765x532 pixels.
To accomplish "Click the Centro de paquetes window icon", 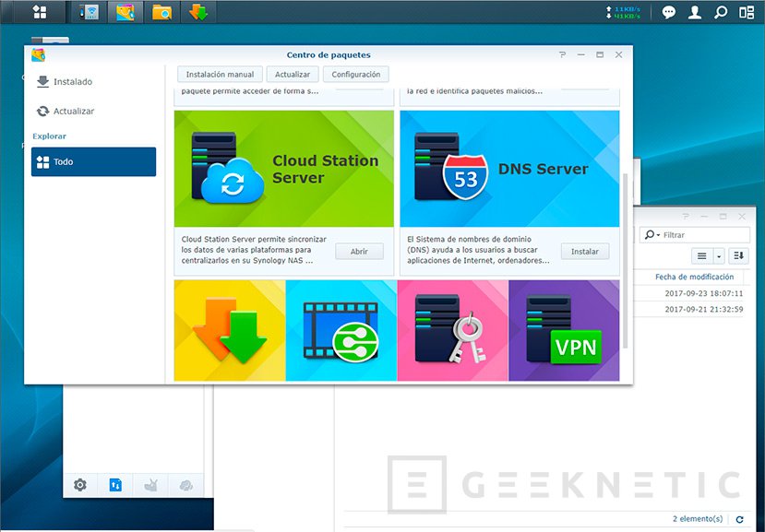I will (x=39, y=54).
